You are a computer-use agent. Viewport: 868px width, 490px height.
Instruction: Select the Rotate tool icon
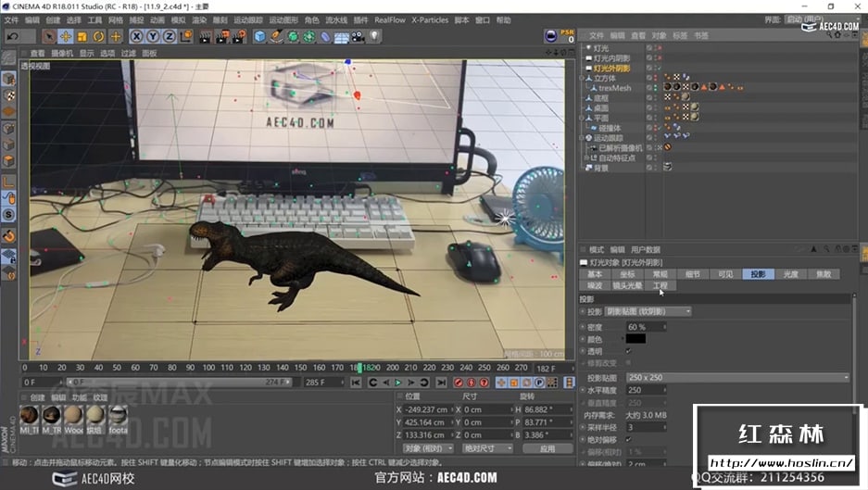click(99, 36)
